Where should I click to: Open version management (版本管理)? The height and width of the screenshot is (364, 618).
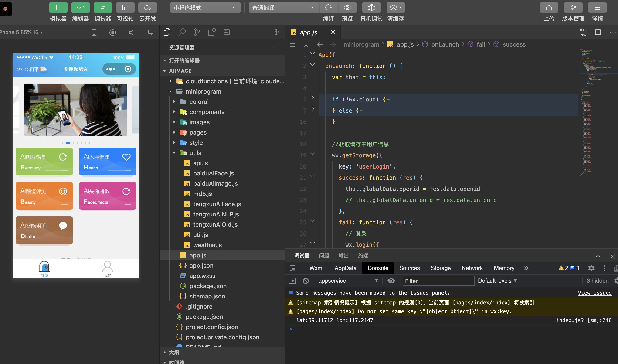[x=573, y=8]
